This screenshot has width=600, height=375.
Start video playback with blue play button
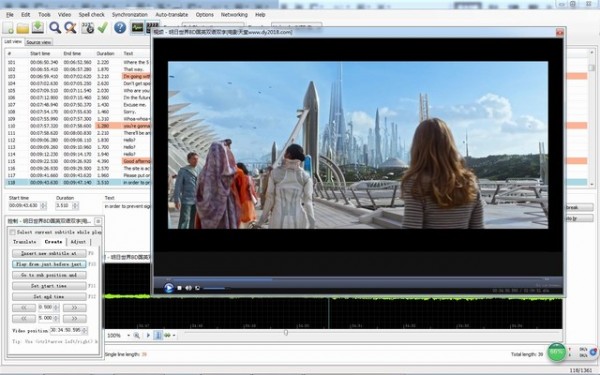tap(168, 288)
